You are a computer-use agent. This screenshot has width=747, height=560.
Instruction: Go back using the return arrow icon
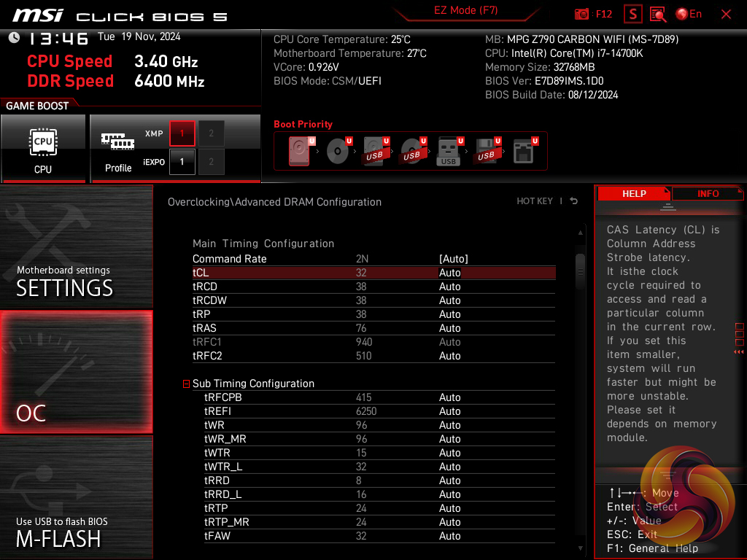click(574, 201)
